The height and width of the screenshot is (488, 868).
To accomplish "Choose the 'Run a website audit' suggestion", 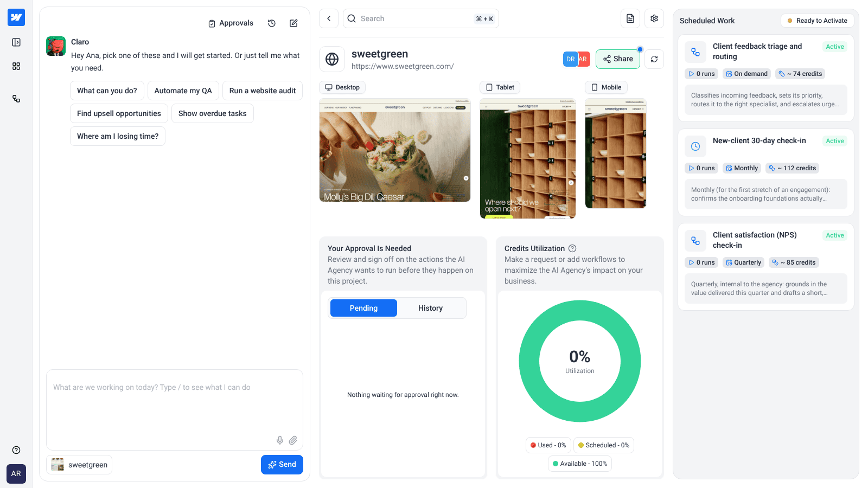I will click(x=263, y=91).
